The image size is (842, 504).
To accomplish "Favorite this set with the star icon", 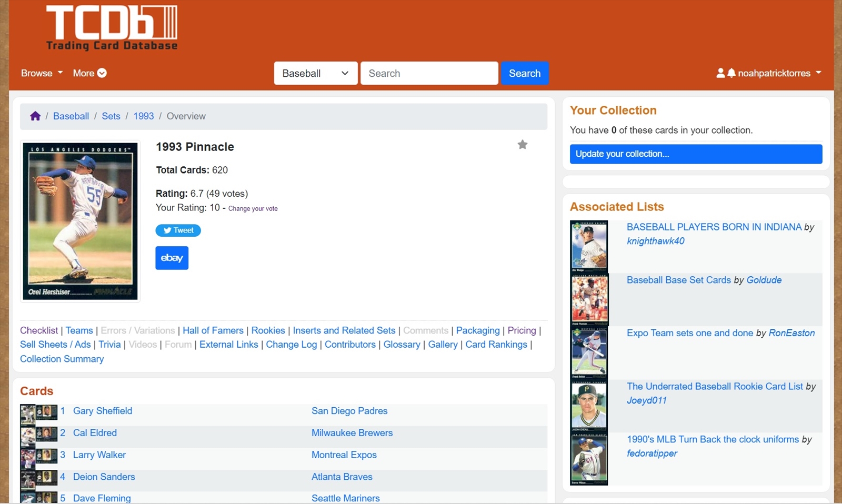I will click(x=522, y=145).
